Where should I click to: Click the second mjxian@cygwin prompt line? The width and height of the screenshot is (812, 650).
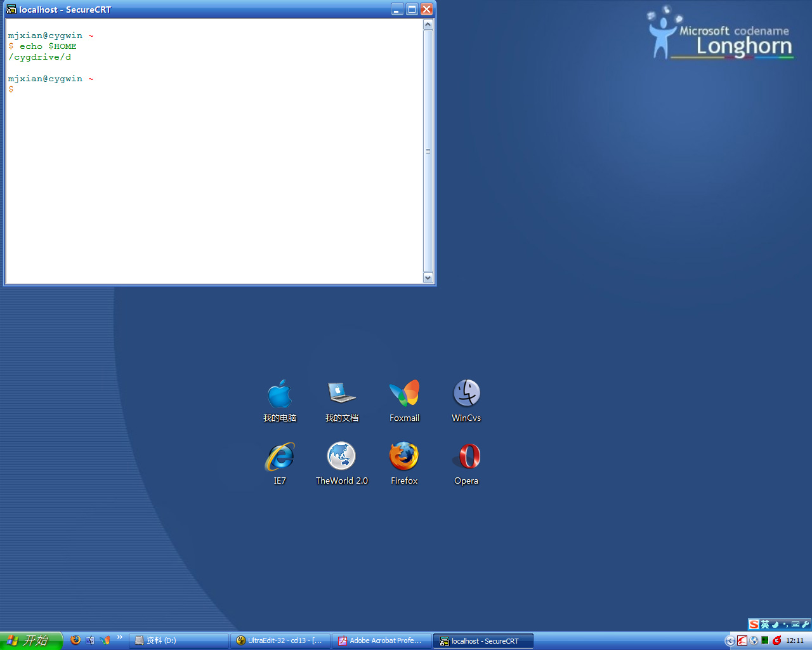coord(51,79)
